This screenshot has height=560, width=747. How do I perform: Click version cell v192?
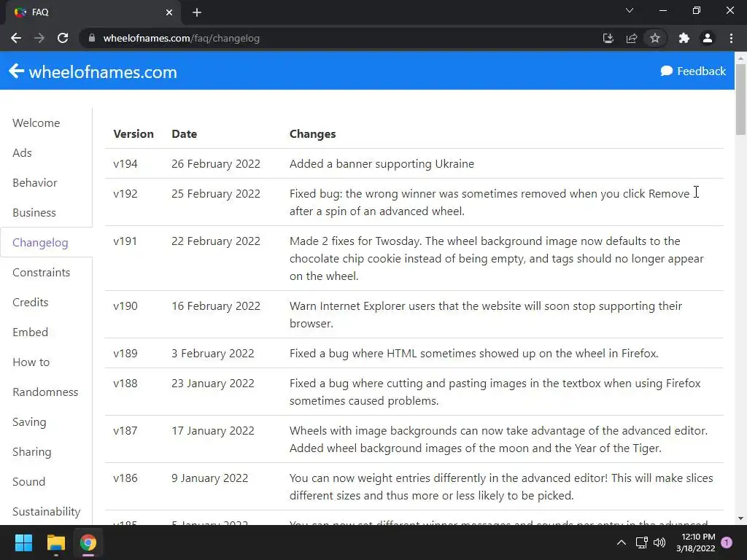pyautogui.click(x=125, y=194)
